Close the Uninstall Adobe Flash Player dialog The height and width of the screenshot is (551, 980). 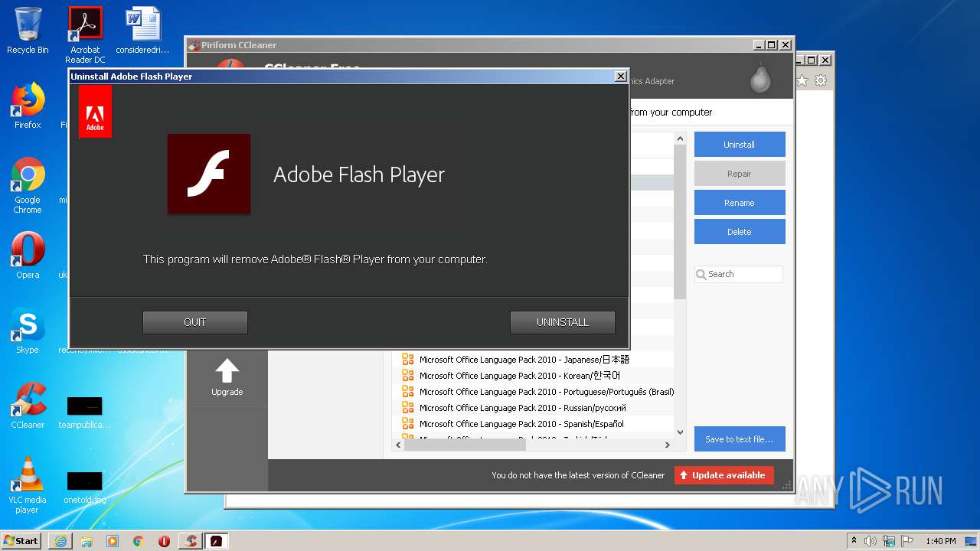tap(621, 76)
